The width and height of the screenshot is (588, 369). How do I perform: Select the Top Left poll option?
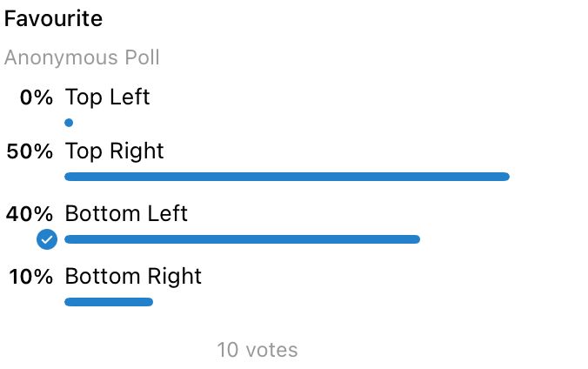pos(107,97)
